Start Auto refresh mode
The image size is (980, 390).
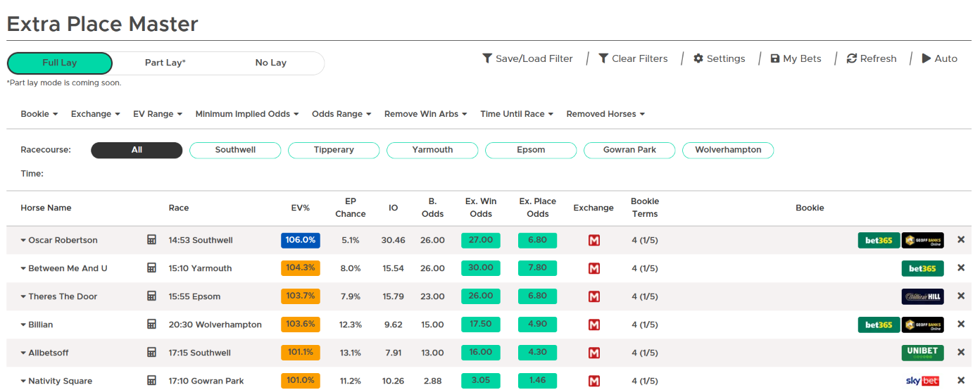tap(940, 58)
